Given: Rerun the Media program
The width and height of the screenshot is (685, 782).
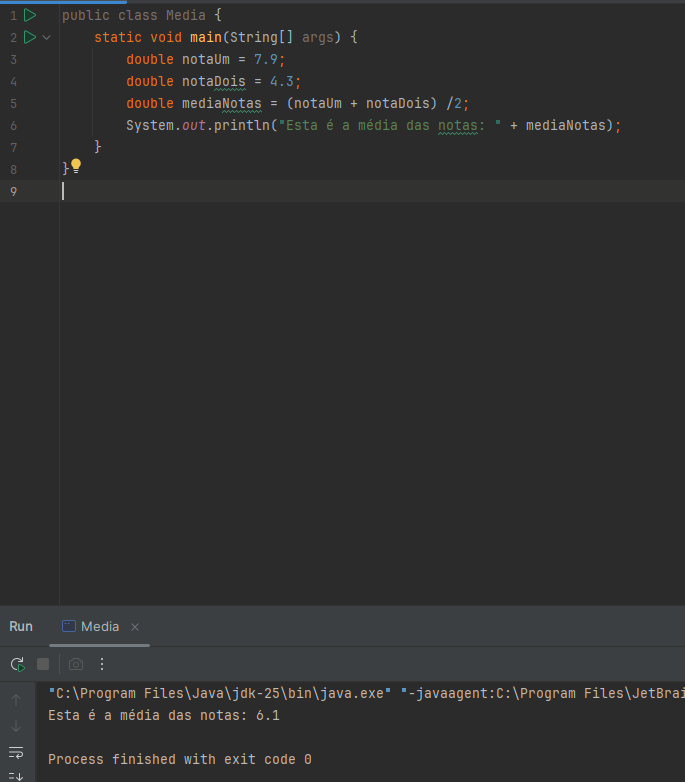Looking at the screenshot, I should 17,664.
